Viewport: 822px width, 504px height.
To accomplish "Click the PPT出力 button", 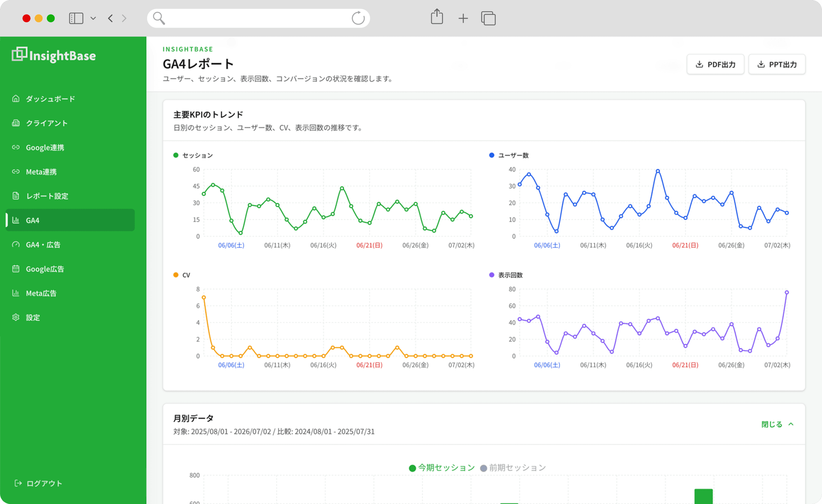I will coord(777,64).
